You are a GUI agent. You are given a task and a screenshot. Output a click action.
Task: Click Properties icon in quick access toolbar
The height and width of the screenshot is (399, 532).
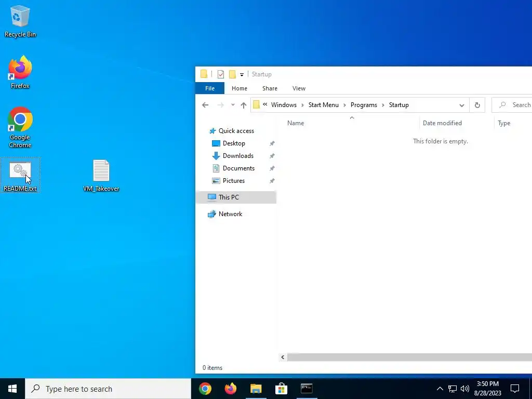pos(220,74)
